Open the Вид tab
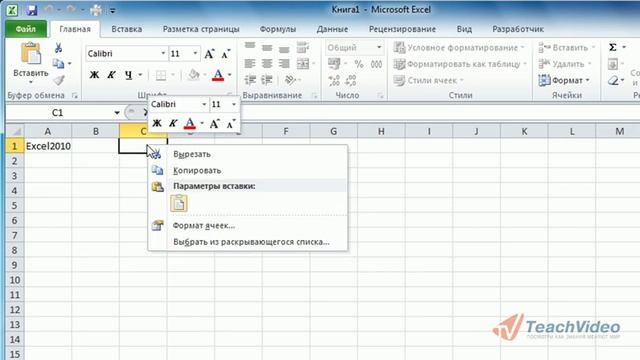640x360 pixels. (464, 29)
